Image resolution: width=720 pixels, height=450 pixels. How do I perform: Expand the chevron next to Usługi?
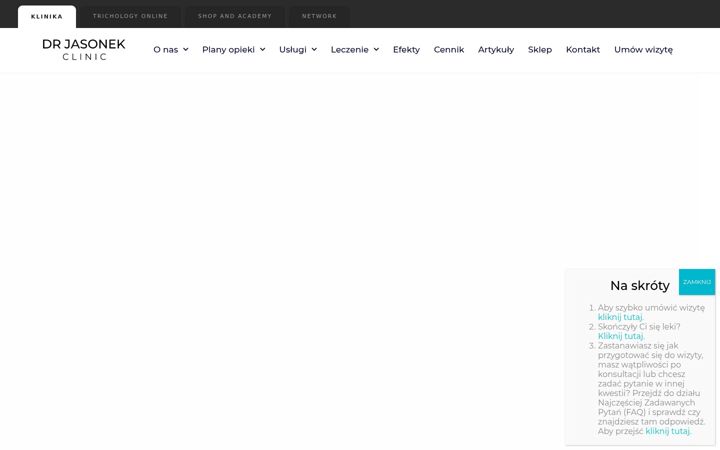tap(314, 50)
